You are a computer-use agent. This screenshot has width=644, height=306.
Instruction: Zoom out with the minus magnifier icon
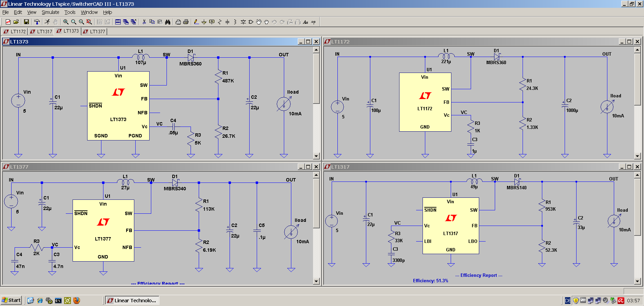click(81, 22)
